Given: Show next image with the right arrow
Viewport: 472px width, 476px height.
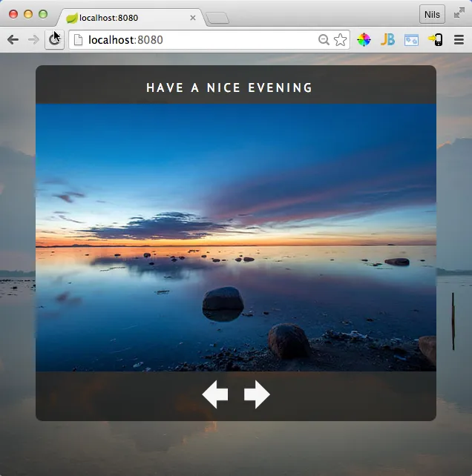Looking at the screenshot, I should pyautogui.click(x=257, y=394).
